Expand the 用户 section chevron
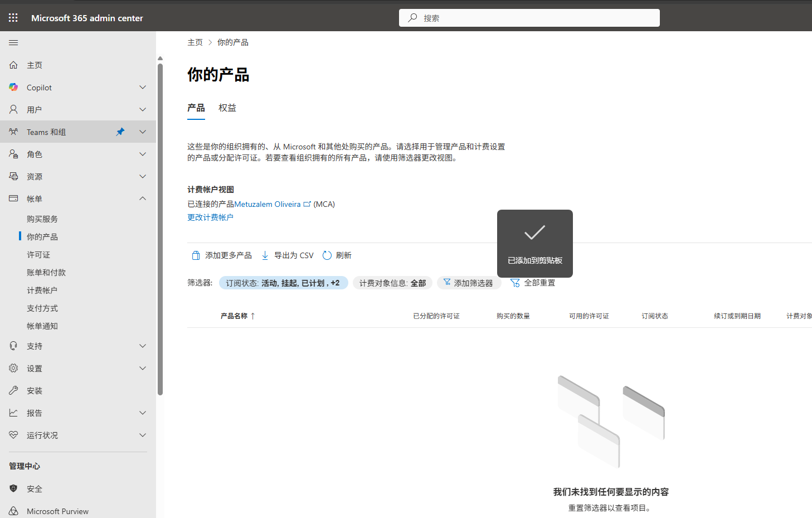812x518 pixels. pyautogui.click(x=143, y=110)
